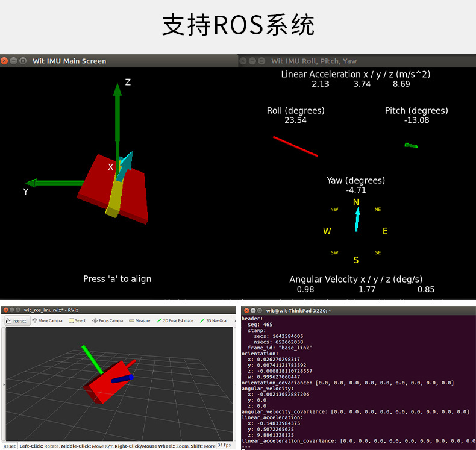Click the green Z axis arrow
Image resolution: width=476 pixels, height=450 pixels.
point(117,128)
